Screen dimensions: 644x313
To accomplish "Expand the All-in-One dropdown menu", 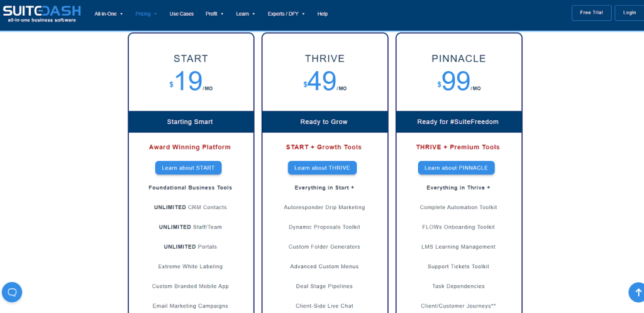I will click(x=109, y=13).
